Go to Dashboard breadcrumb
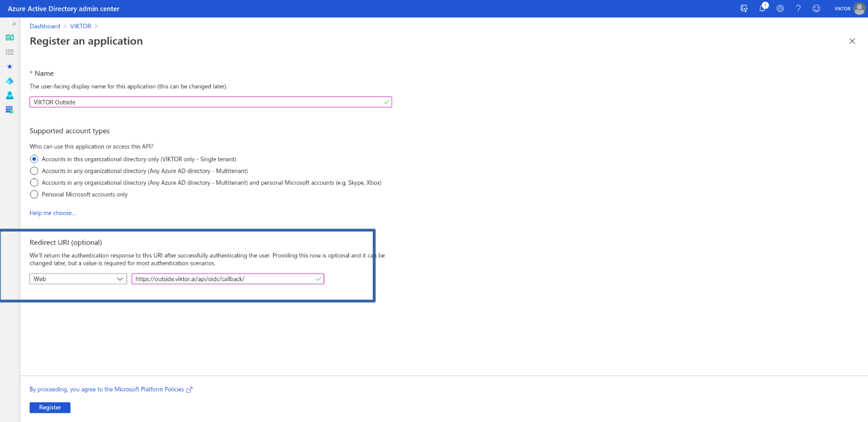 pyautogui.click(x=44, y=26)
